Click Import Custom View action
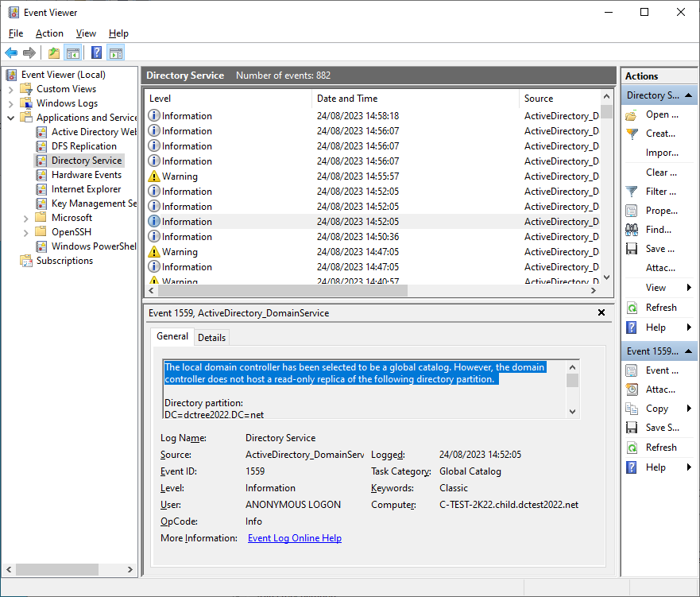Screen dimensions: 700x597 [662, 153]
